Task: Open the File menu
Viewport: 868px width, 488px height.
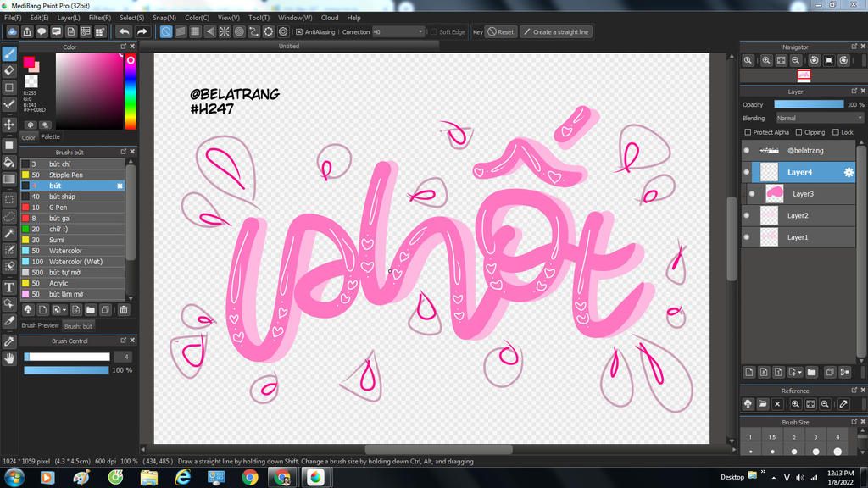Action: 13,18
